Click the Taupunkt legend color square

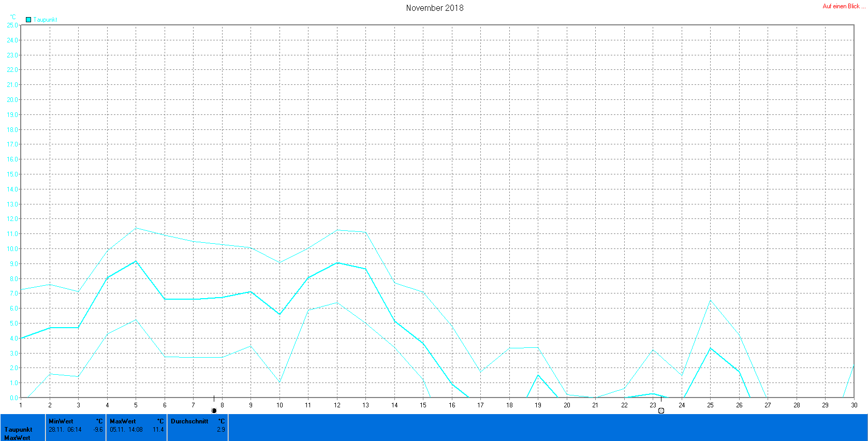click(x=28, y=20)
